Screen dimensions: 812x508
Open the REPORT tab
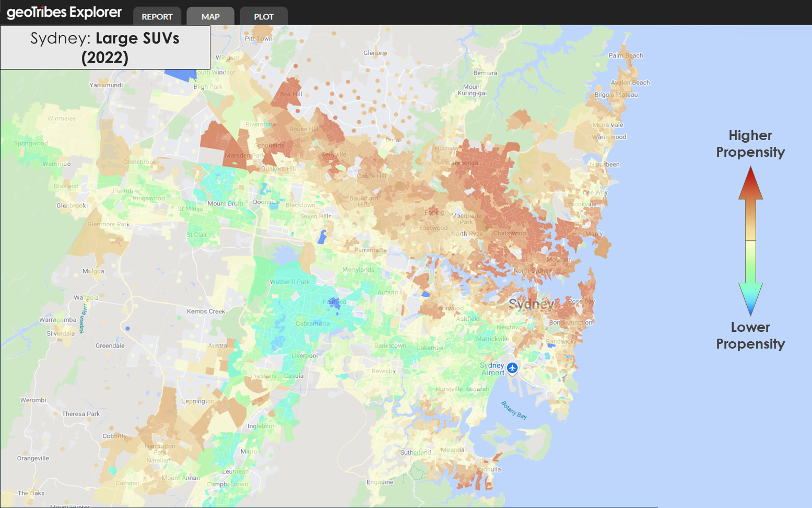[x=157, y=16]
